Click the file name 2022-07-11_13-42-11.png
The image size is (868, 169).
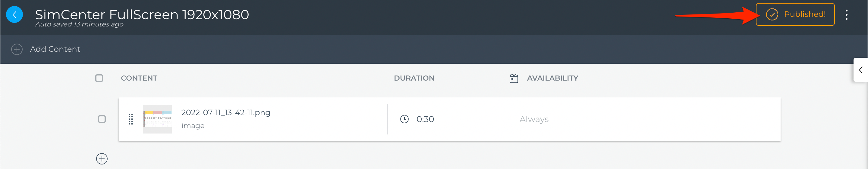click(x=226, y=112)
